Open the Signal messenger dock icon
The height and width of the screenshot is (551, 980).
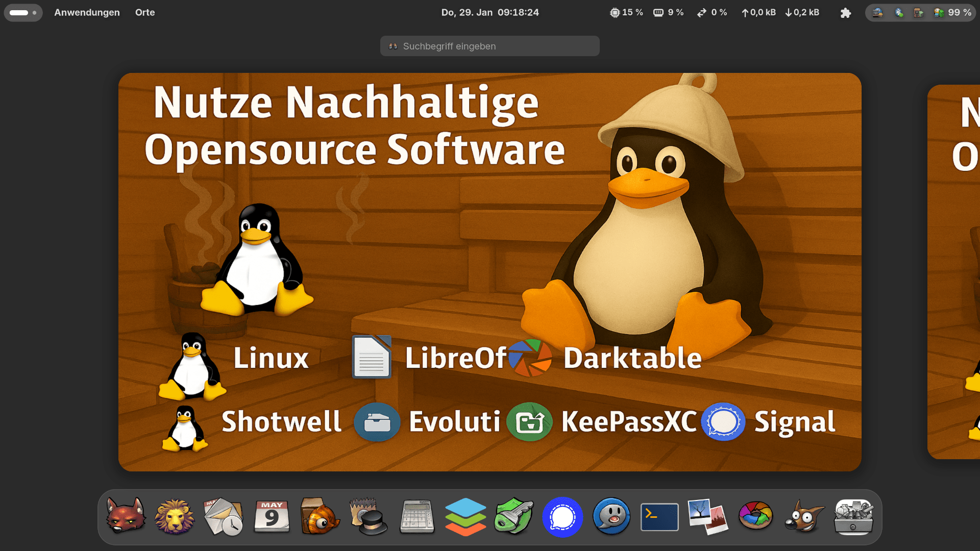point(562,517)
